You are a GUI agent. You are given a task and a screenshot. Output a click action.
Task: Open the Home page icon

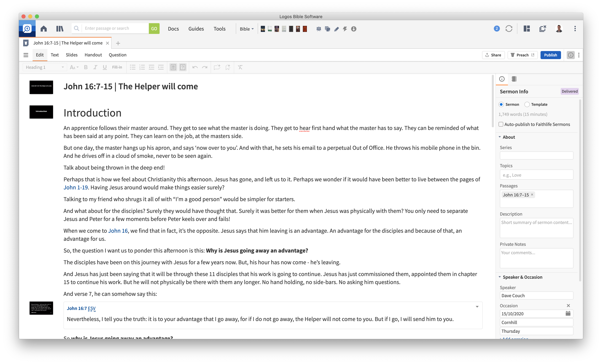click(44, 29)
